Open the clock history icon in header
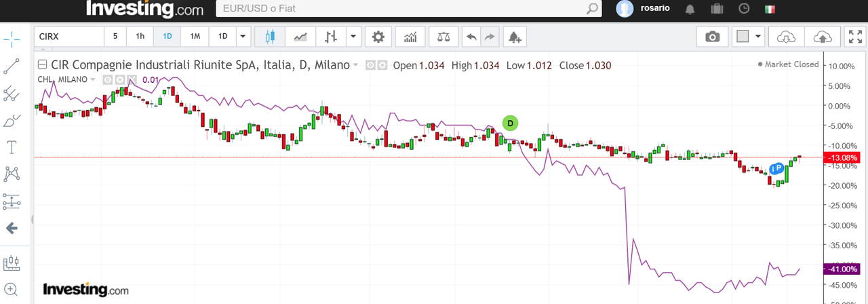 744,9
